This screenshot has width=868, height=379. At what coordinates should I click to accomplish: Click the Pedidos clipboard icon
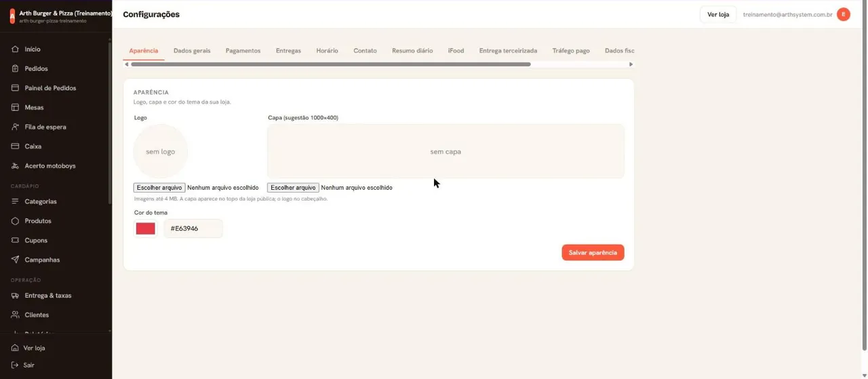point(15,68)
